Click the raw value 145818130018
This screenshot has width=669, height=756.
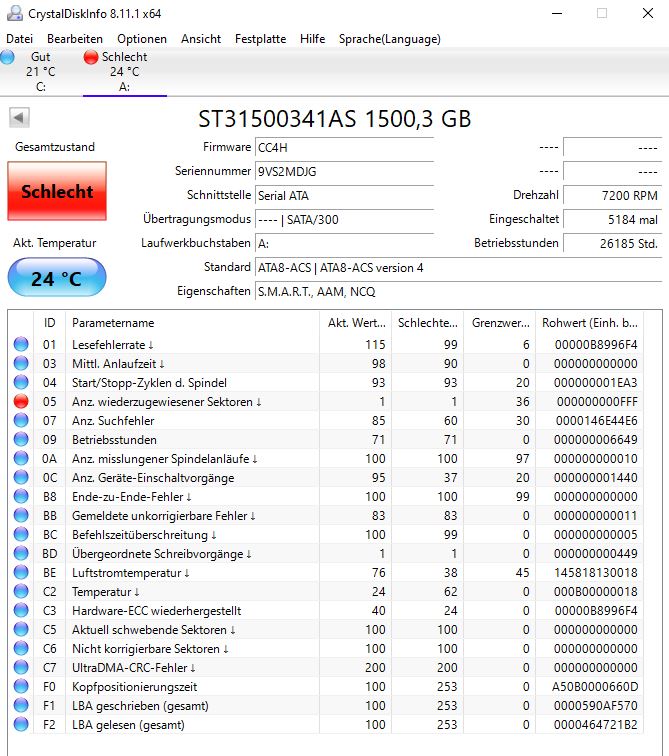[596, 573]
